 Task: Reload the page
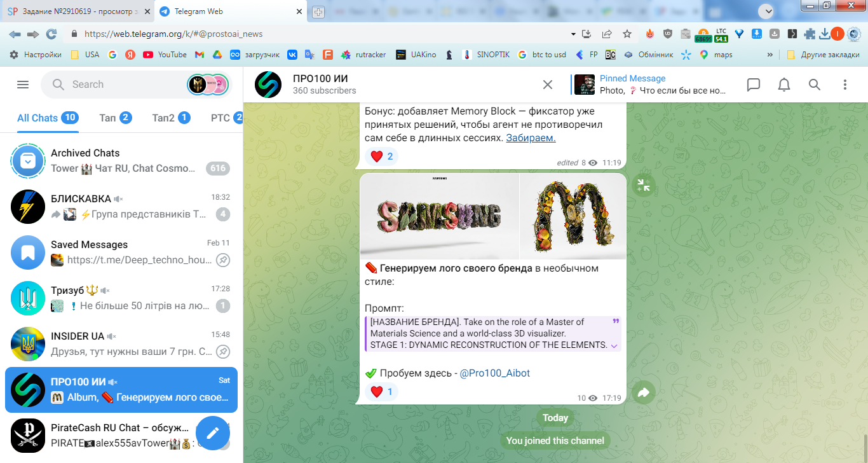(51, 34)
